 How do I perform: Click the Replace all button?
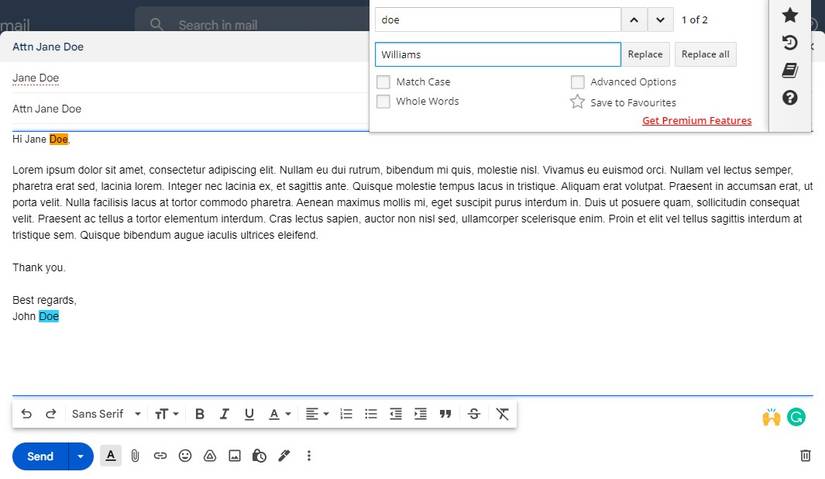[705, 54]
